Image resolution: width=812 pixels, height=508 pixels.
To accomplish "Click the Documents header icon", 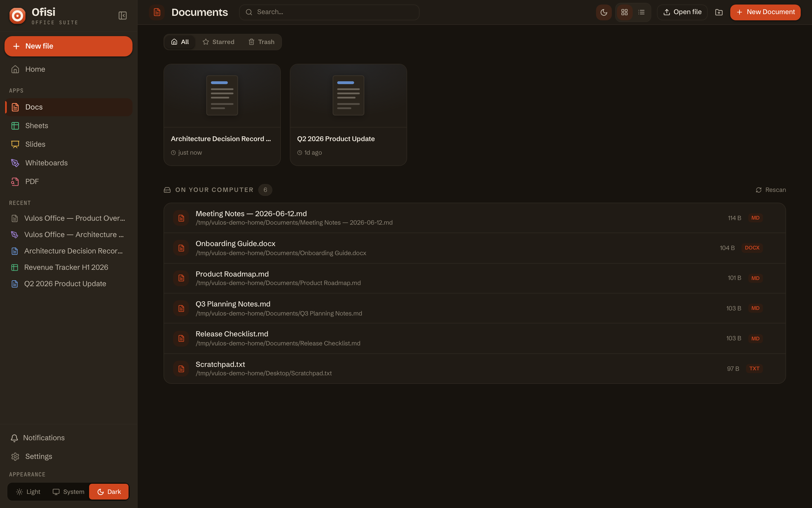I will tap(157, 12).
